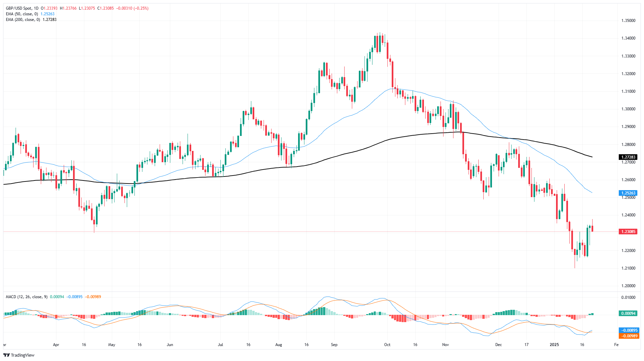The width and height of the screenshot is (644, 361).
Task: Click the late-September peak candle near 1.34000
Action: 380,43
